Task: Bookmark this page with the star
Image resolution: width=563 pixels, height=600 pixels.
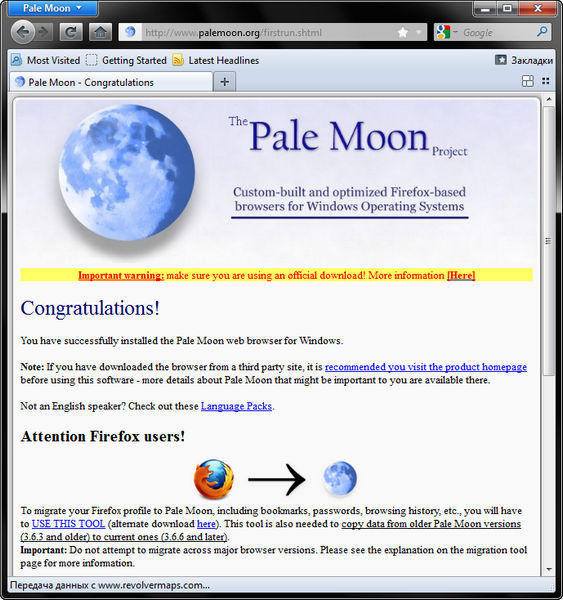Action: 403,32
